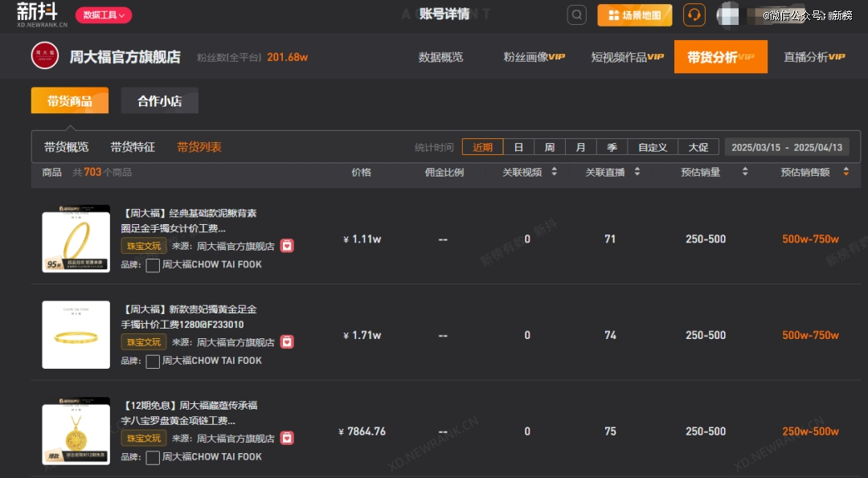Select 月 time range
This screenshot has height=478, width=868.
coord(581,147)
